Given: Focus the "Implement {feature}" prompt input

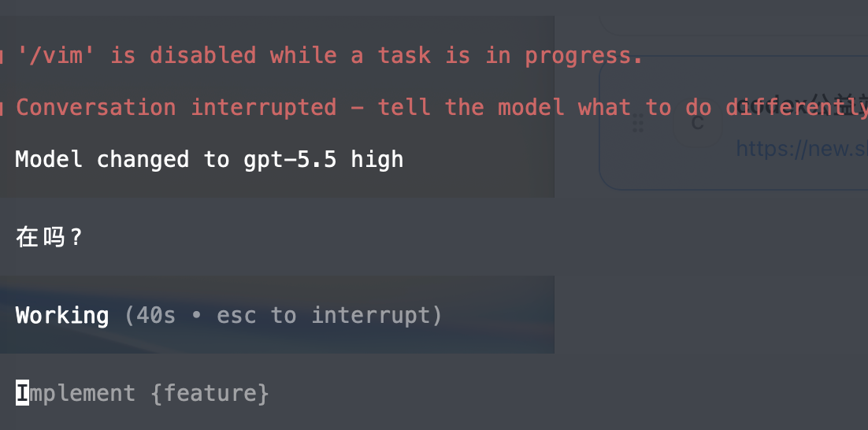Looking at the screenshot, I should point(276,393).
